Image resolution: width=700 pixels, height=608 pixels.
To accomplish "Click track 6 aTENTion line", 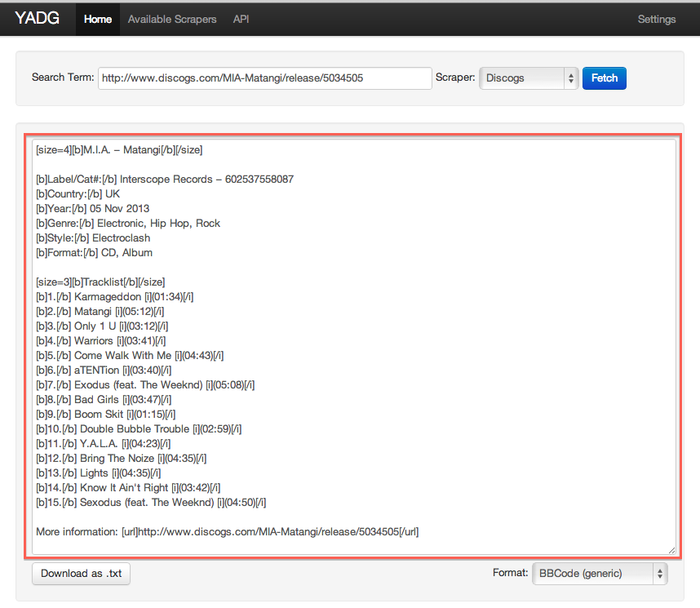I will pos(104,371).
